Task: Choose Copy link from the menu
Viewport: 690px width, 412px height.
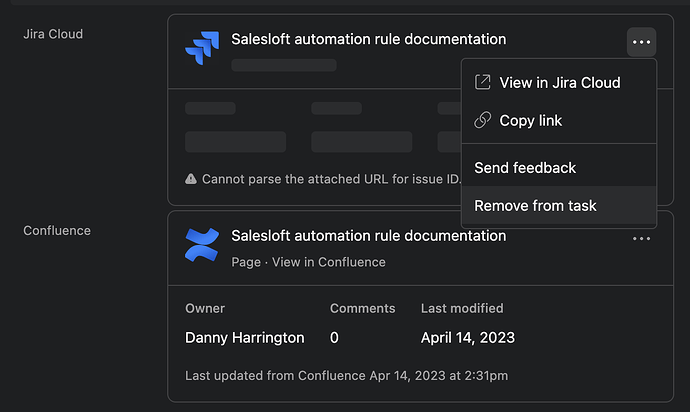Action: [x=559, y=120]
